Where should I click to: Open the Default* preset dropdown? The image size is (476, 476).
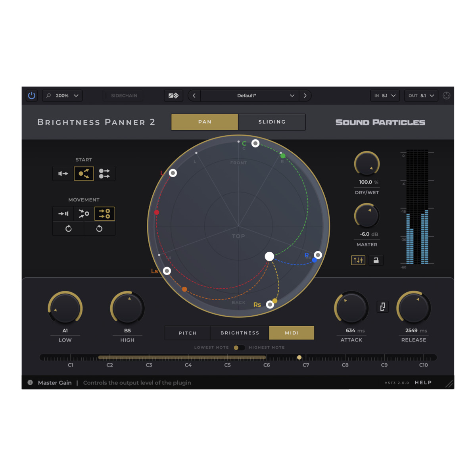pyautogui.click(x=250, y=96)
